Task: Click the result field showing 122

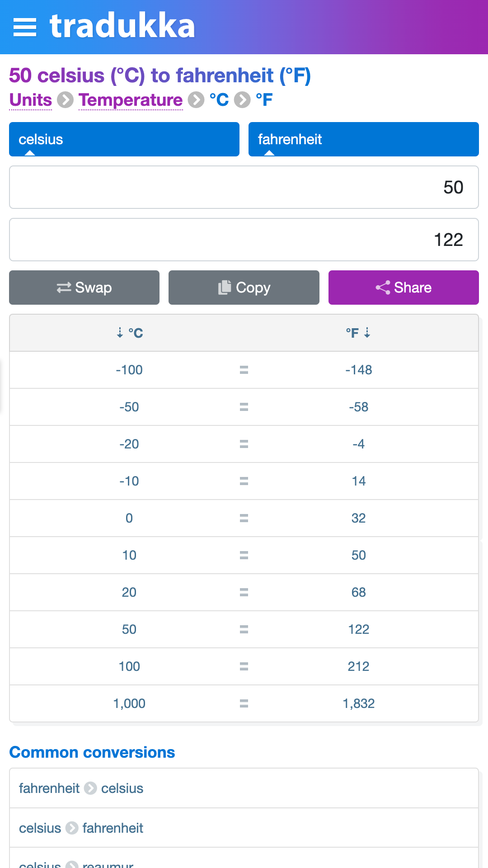Action: pyautogui.click(x=244, y=240)
